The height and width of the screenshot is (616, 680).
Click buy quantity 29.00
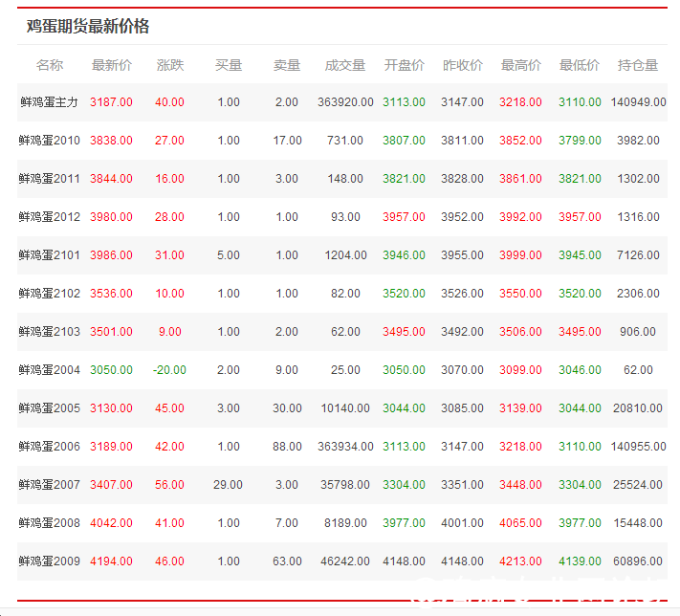point(229,485)
